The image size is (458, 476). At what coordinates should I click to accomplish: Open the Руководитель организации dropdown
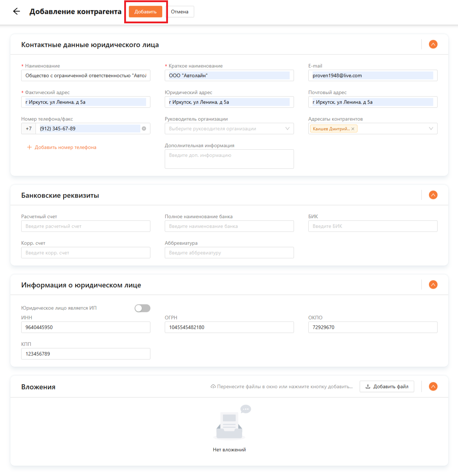pos(229,129)
